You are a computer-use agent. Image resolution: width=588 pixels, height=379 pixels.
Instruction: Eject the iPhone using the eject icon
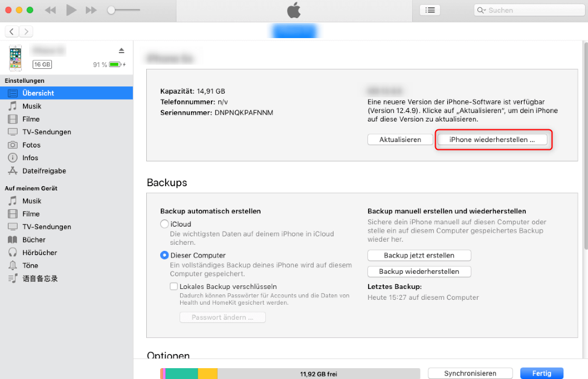(121, 50)
